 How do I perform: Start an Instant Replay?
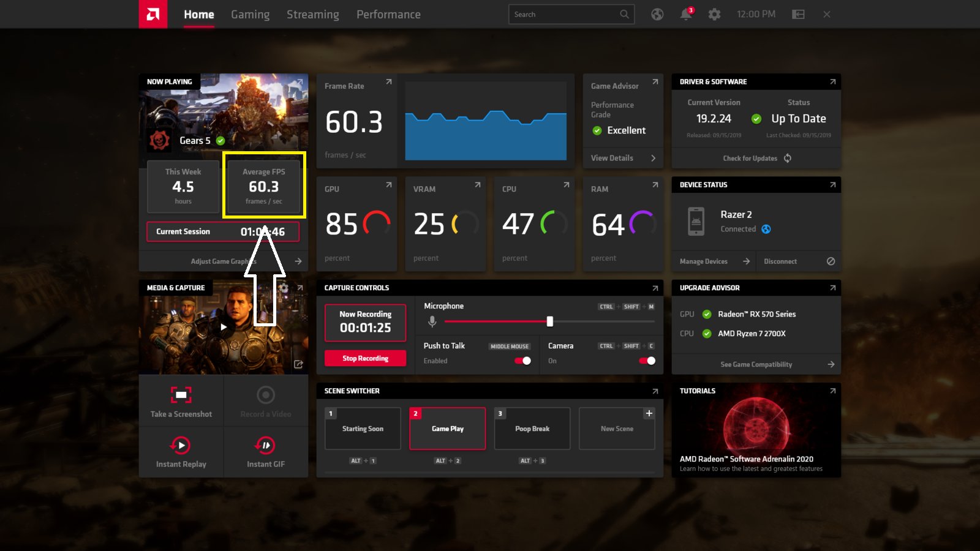pyautogui.click(x=181, y=452)
